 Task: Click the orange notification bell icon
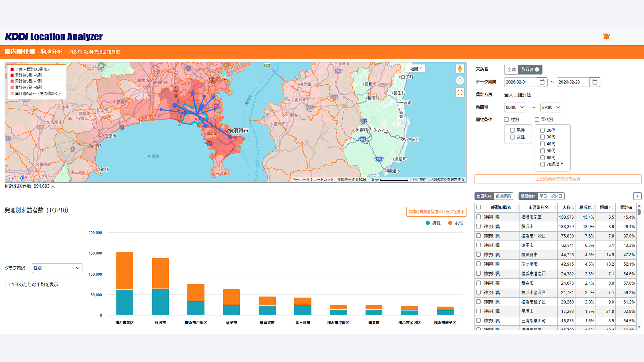(606, 36)
